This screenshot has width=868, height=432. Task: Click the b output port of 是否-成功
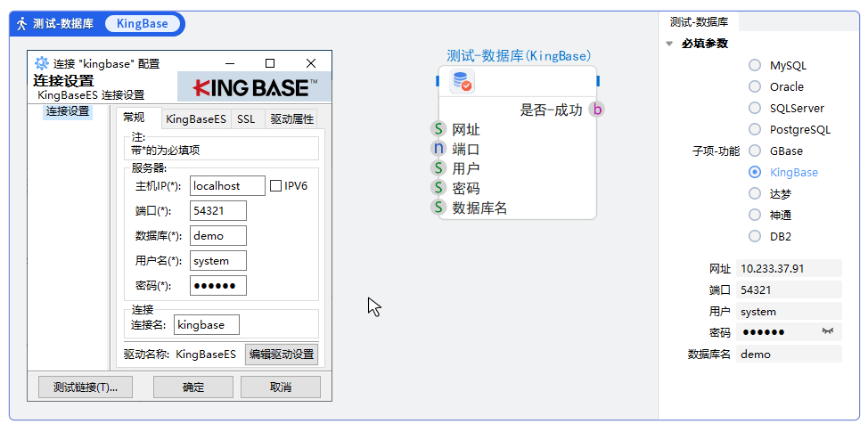coord(597,110)
